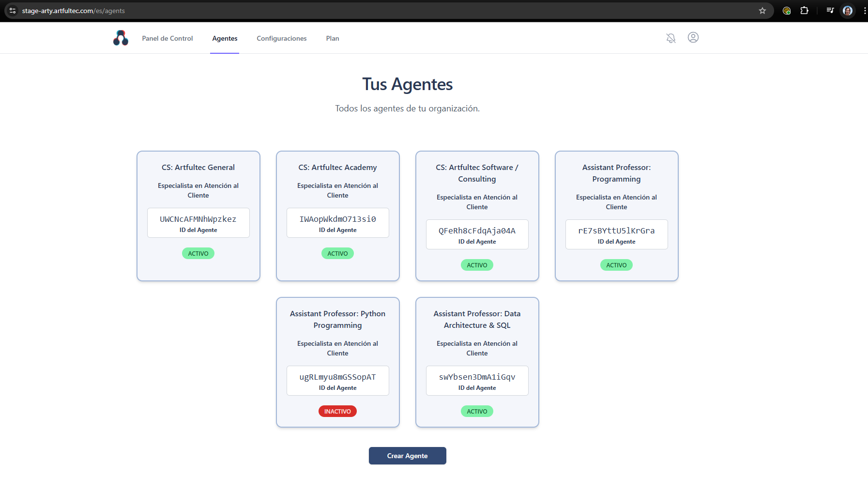The image size is (868, 478).
Task: Click the INACTIVO badge on Python Programming
Action: tap(338, 411)
